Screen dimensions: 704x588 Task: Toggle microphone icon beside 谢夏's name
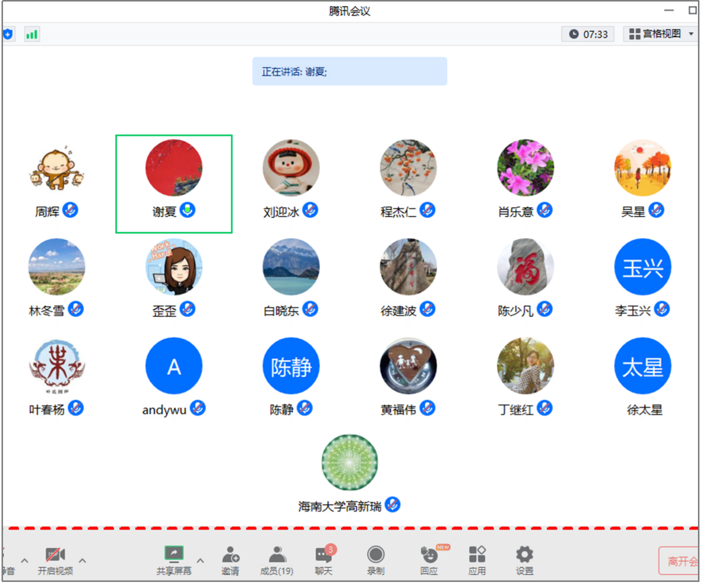(x=188, y=210)
